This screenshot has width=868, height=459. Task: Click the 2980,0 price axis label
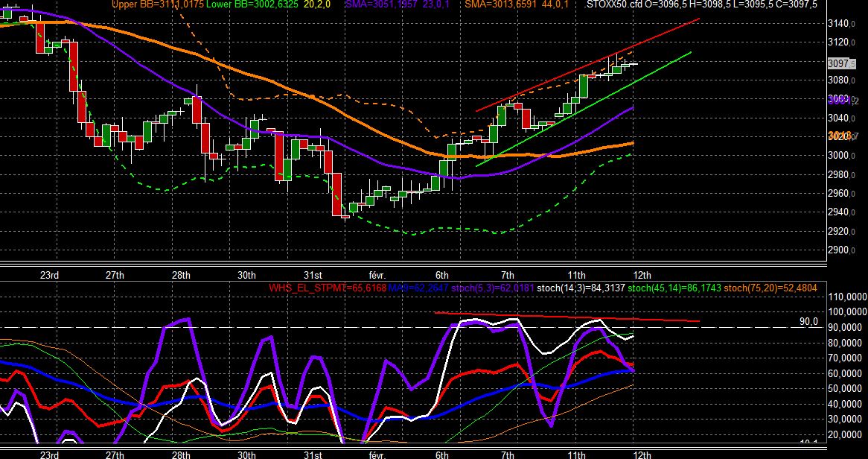point(841,174)
